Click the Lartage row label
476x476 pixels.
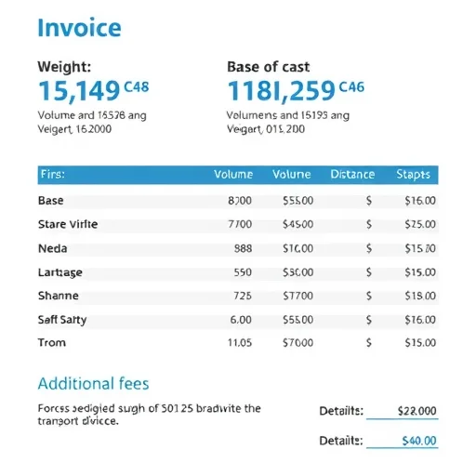(60, 272)
